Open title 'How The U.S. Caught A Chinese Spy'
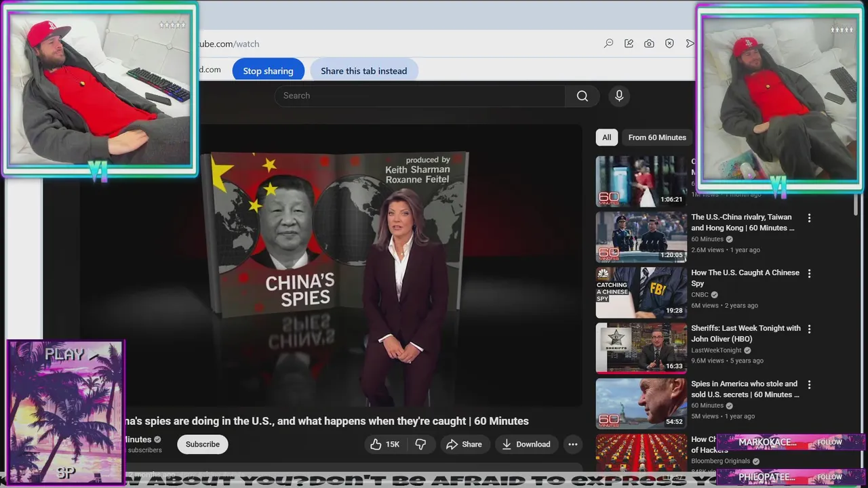Viewport: 868px width, 488px height. pos(745,278)
